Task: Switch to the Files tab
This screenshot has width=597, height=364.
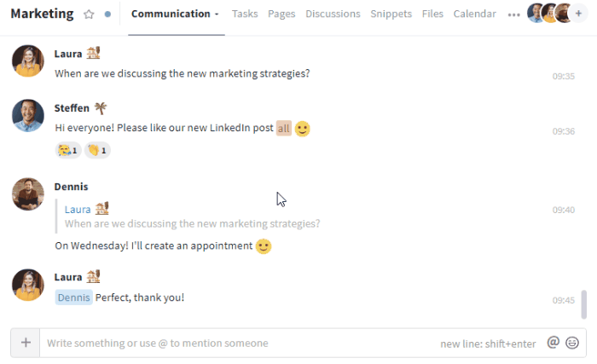Action: pyautogui.click(x=432, y=14)
